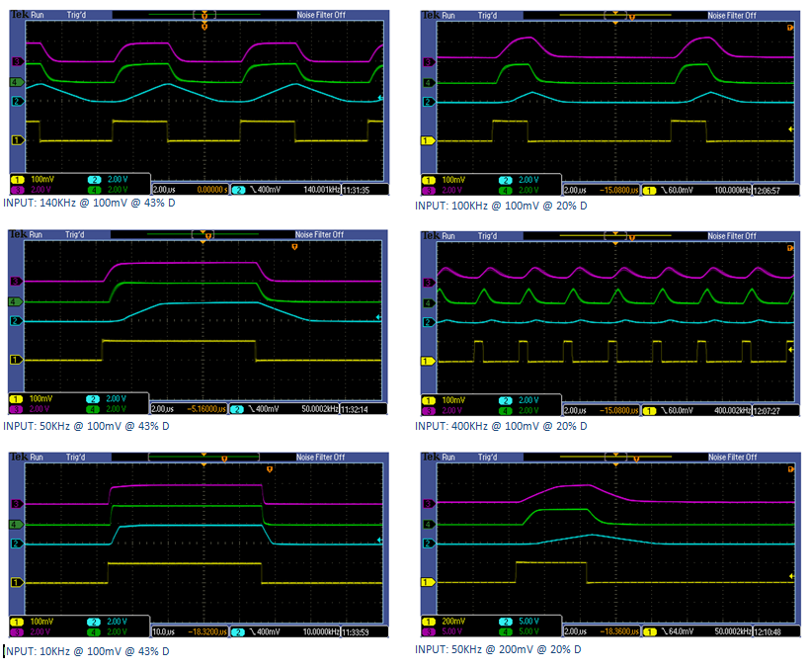Click the -18.3200µs delay readout
This screenshot has width=812, height=669.
click(x=207, y=631)
